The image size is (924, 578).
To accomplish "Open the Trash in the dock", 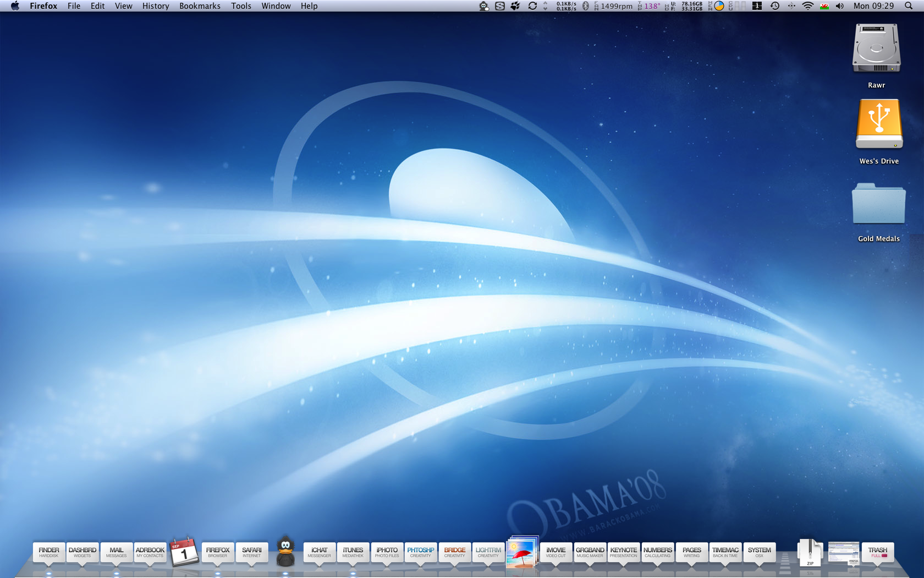I will (x=878, y=553).
